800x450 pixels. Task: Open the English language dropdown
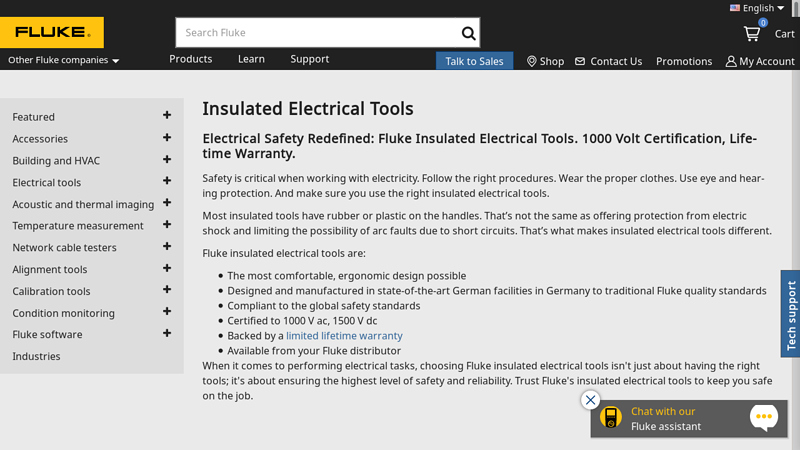(757, 8)
